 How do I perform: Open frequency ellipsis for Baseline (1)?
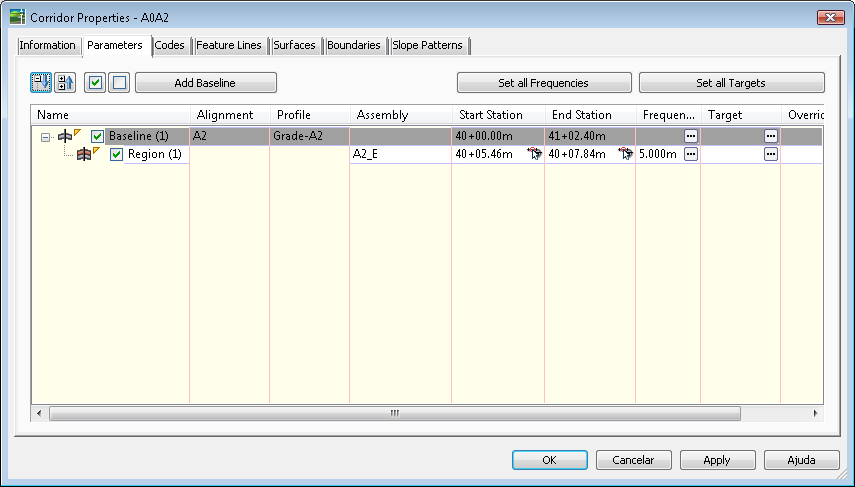point(691,136)
